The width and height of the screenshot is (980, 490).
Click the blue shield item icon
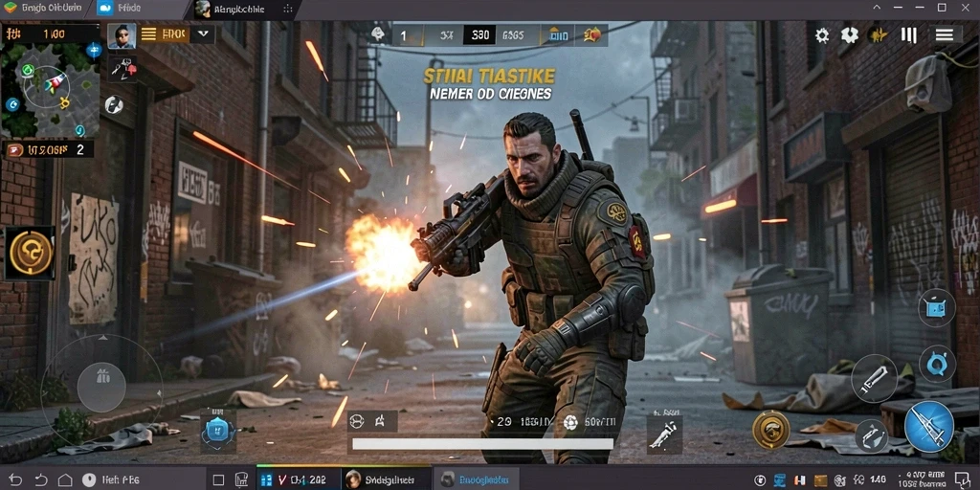pos(218,432)
